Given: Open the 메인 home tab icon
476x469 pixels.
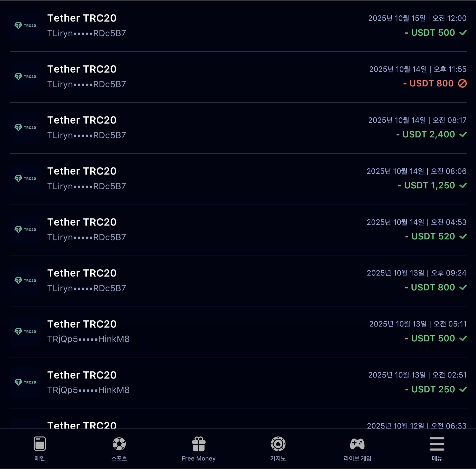Looking at the screenshot, I should 40,444.
